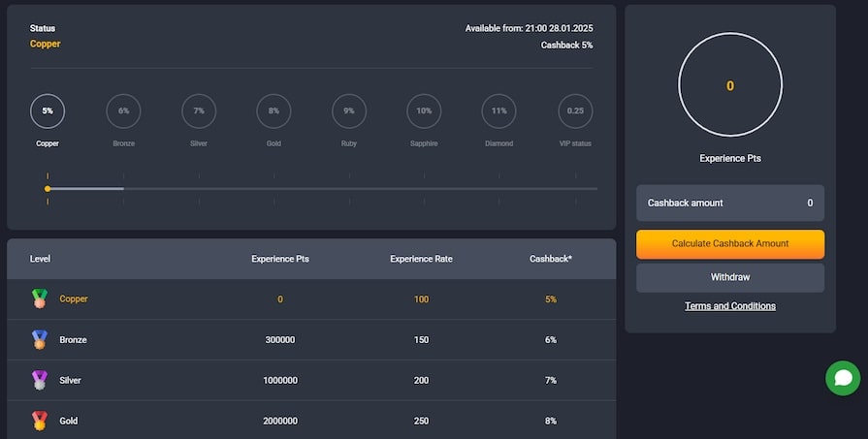Select the Bronze 6% level circle
This screenshot has width=868, height=439.
[x=123, y=111]
